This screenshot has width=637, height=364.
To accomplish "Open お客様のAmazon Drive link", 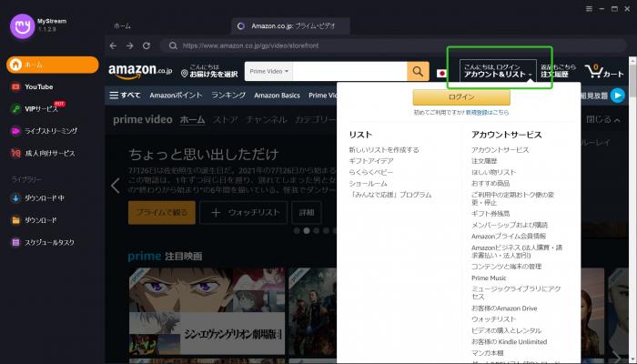I will (504, 308).
